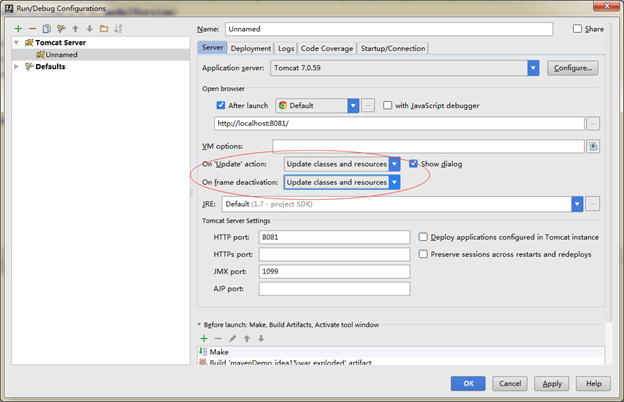Remove the selected run configuration
The height and width of the screenshot is (402, 624).
[x=33, y=29]
